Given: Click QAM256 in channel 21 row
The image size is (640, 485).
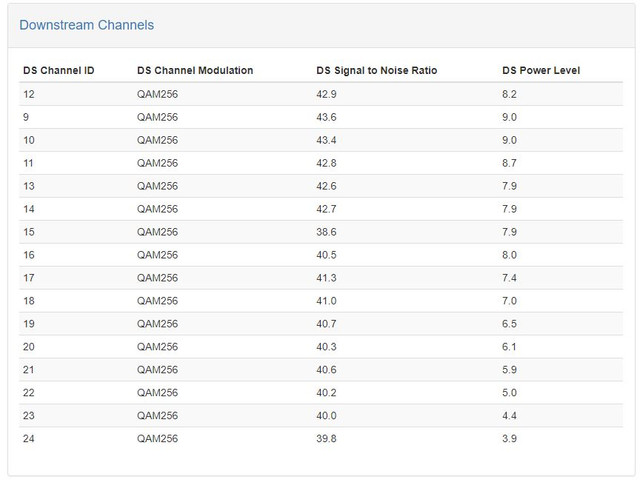Looking at the screenshot, I should tap(157, 370).
